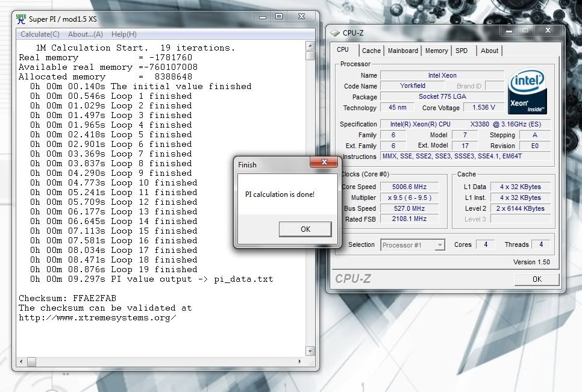
Task: Click the Code Name value Yorkfield
Action: [x=412, y=86]
